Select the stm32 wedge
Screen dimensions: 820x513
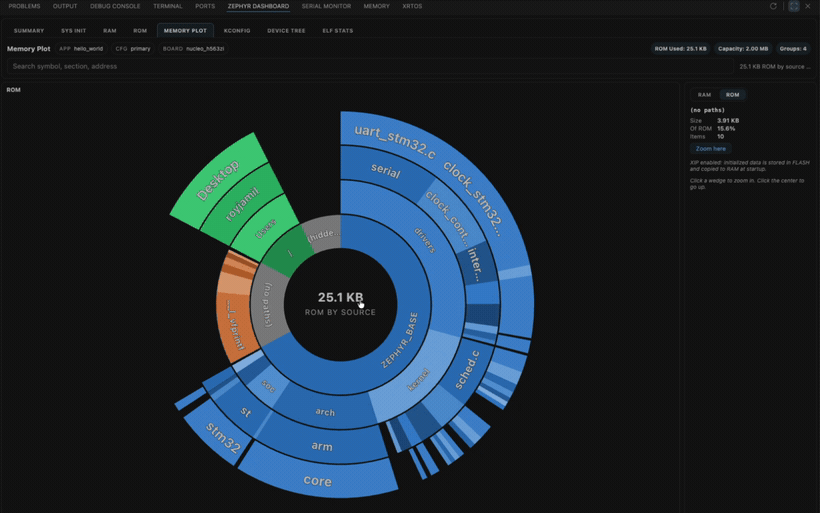pos(223,436)
